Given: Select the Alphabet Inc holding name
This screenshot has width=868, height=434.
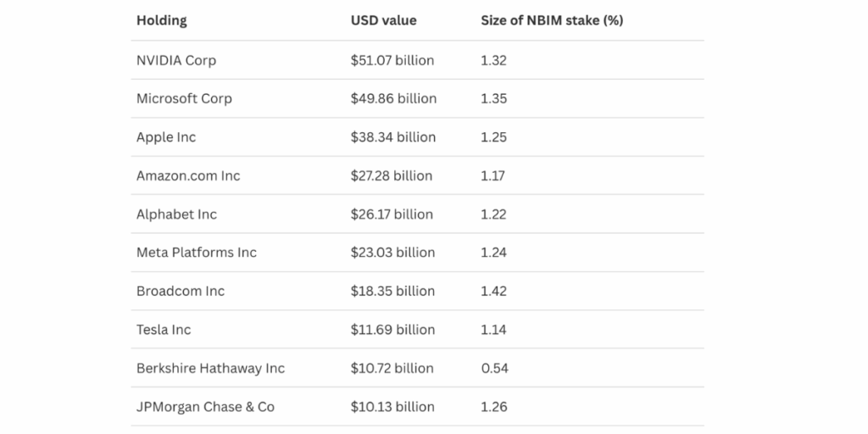Looking at the screenshot, I should (176, 214).
